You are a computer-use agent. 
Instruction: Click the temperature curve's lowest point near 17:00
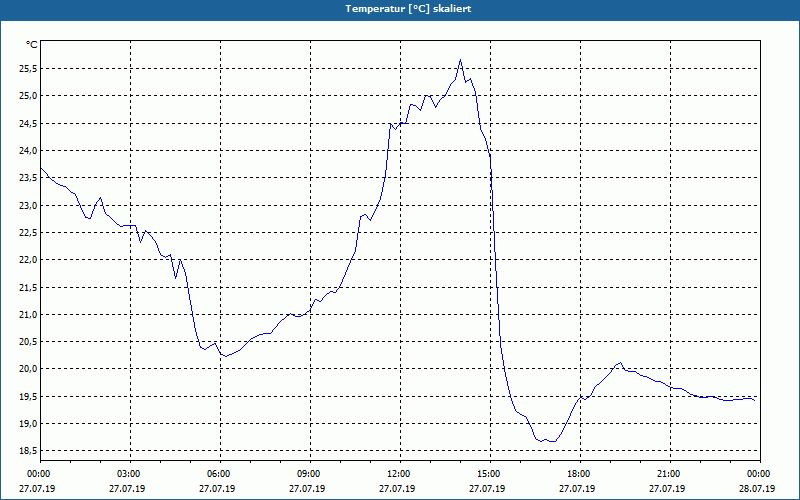pos(552,441)
